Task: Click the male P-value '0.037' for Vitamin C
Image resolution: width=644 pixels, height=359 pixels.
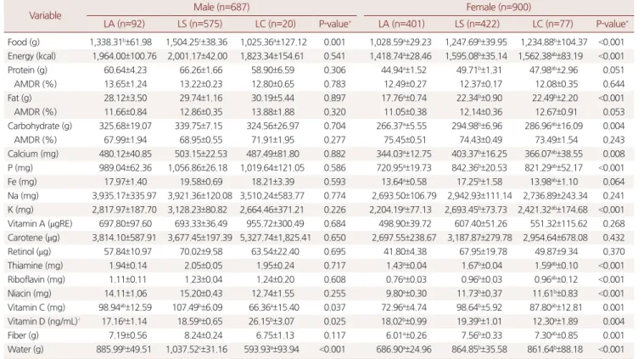Action: (x=334, y=308)
